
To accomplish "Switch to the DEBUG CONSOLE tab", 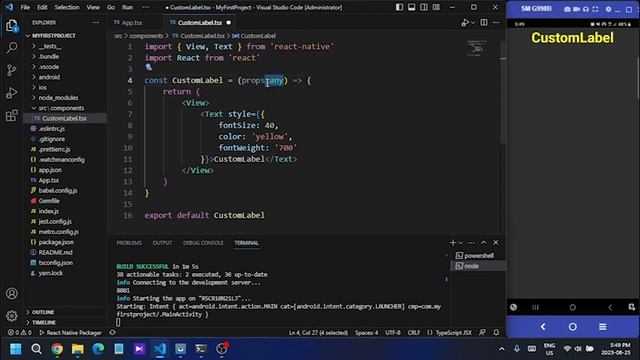I will coord(203,243).
